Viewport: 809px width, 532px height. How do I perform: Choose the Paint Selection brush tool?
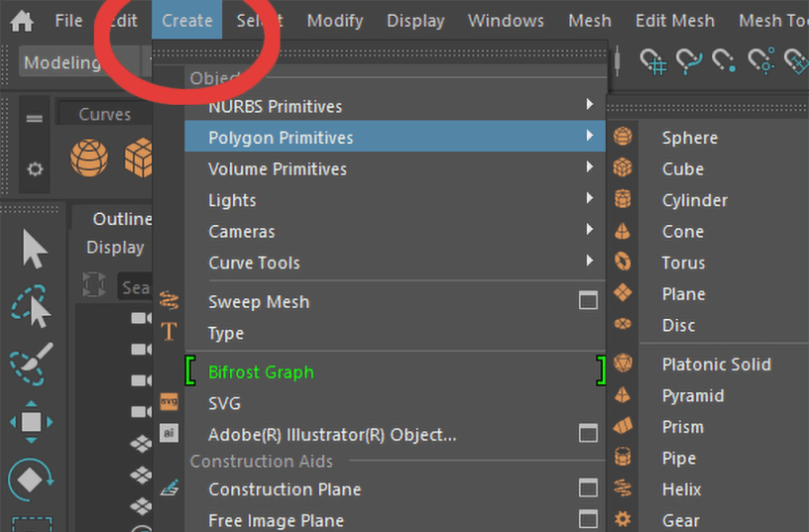pos(31,364)
